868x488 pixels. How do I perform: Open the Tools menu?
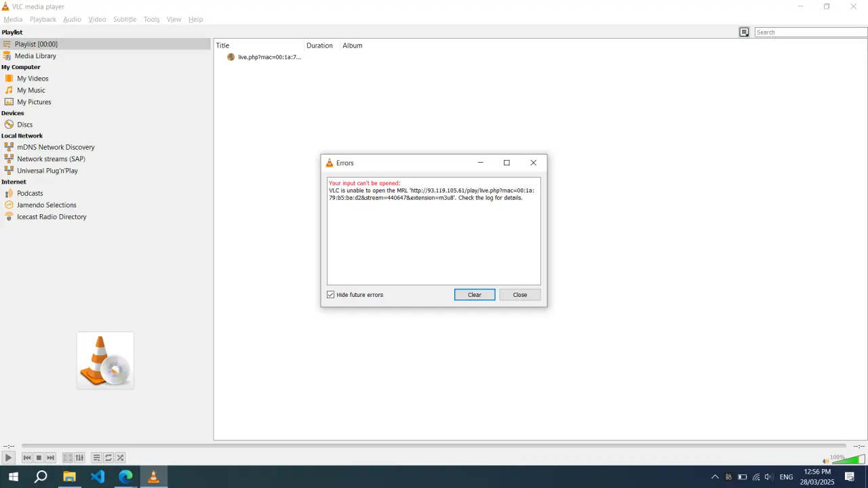point(151,19)
